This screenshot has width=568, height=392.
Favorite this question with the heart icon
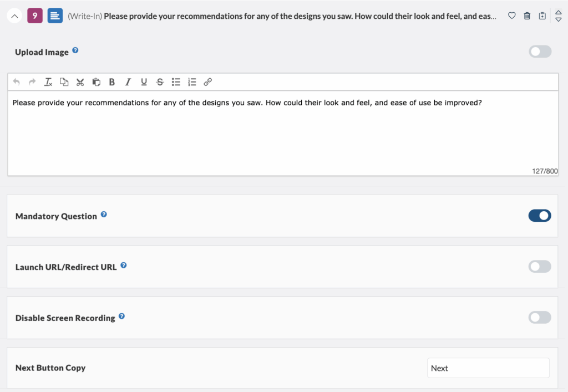pyautogui.click(x=511, y=16)
